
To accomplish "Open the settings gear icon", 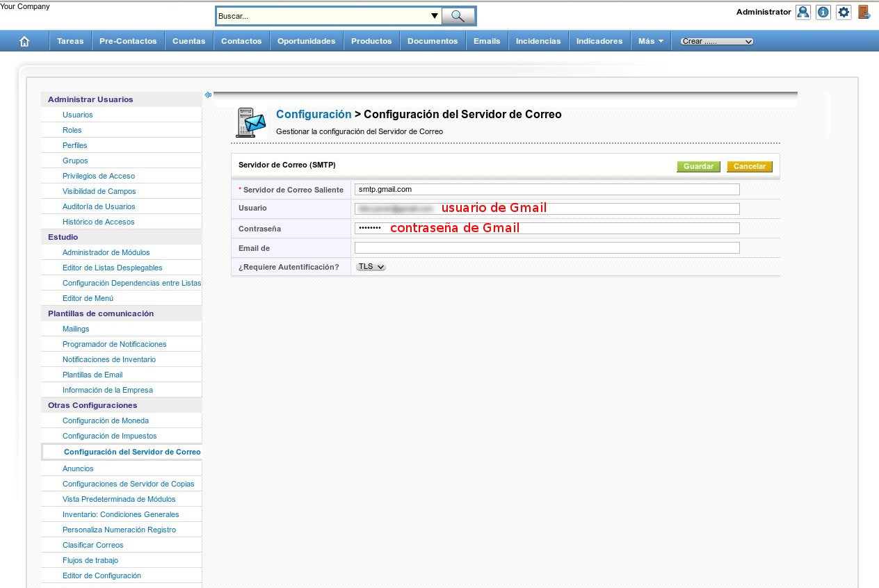I will [844, 13].
